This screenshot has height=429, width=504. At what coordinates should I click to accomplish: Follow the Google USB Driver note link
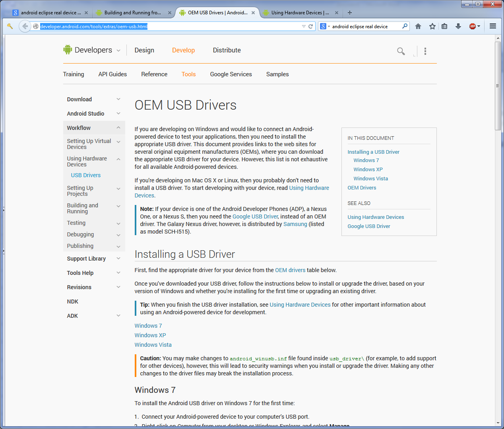click(x=255, y=216)
